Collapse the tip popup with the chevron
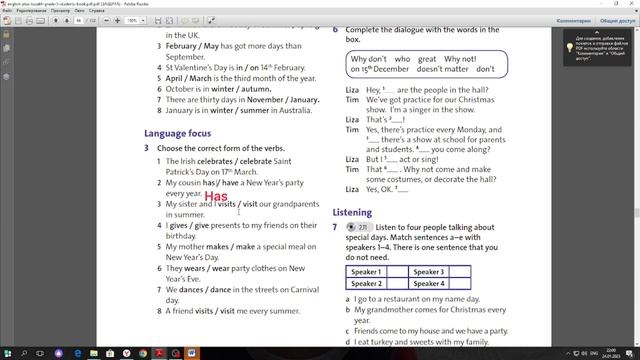 tap(597, 32)
